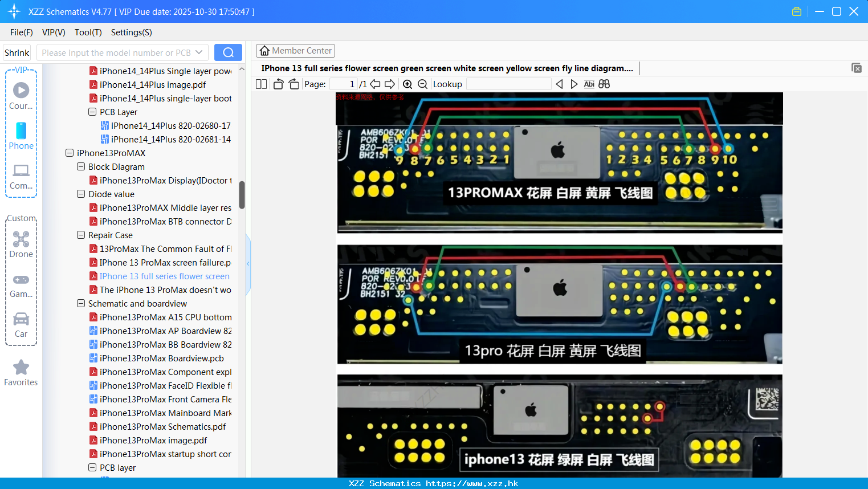Viewport: 868px width, 489px height.
Task: Open iPhone14_14Plus 820-02681-14 board file
Action: pyautogui.click(x=166, y=139)
